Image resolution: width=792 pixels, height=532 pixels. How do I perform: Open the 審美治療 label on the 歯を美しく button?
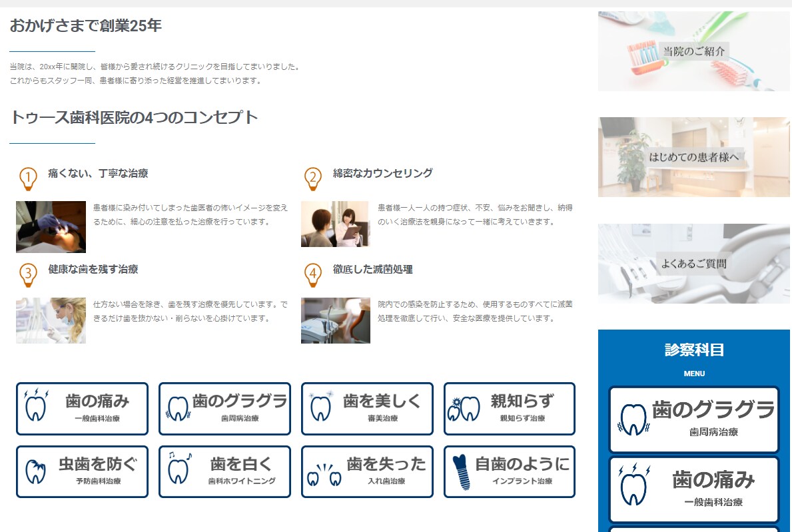click(x=382, y=418)
